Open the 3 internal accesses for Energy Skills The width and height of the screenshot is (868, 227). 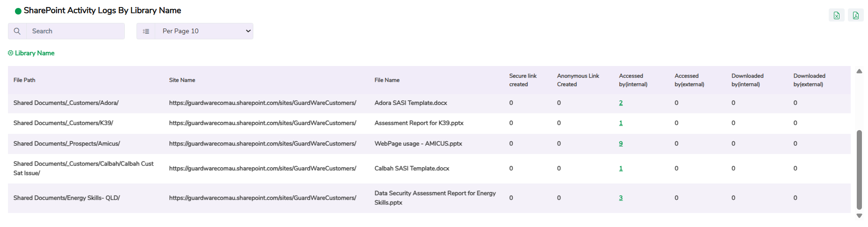[621, 198]
